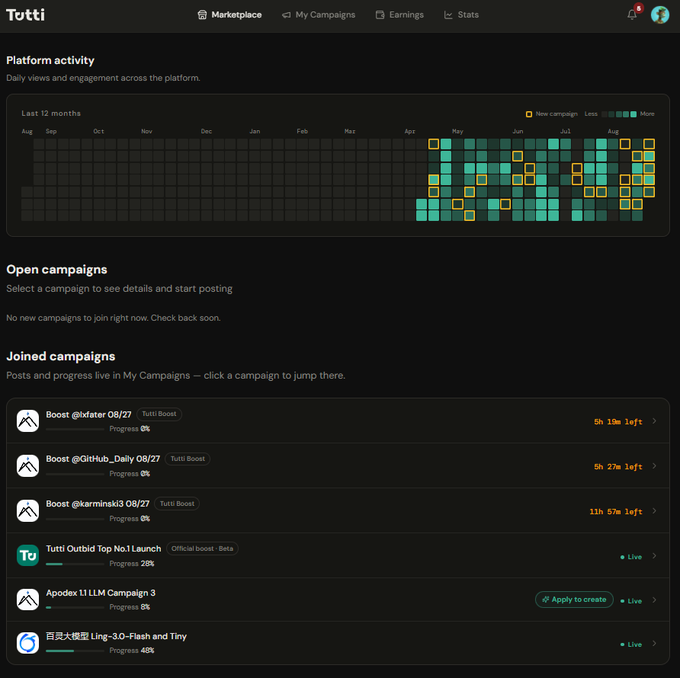Screen dimensions: 680x678
Task: Switch to My Campaigns tab
Action: [318, 15]
